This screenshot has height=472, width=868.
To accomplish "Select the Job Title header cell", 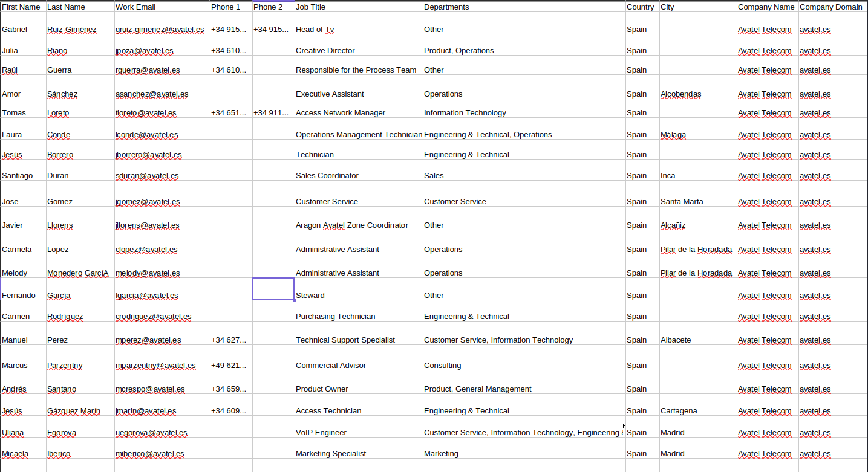I will point(359,7).
